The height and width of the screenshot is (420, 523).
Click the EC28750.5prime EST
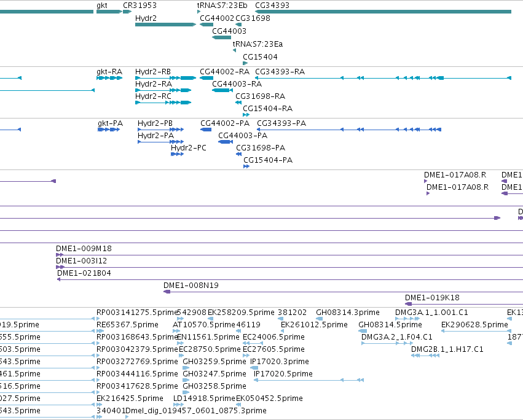(x=181, y=356)
